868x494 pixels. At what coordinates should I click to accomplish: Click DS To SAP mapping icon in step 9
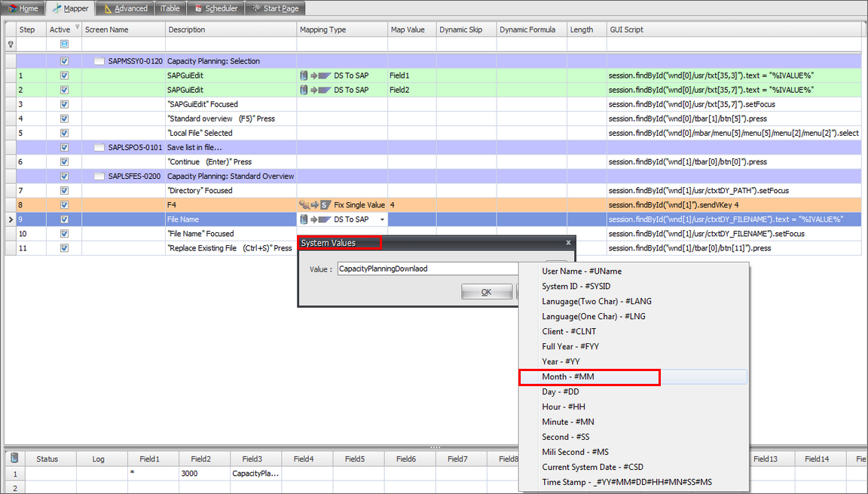tap(315, 219)
